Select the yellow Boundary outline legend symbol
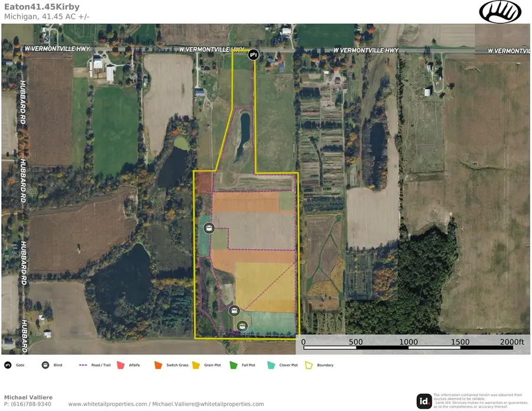532x411 pixels. [309, 366]
